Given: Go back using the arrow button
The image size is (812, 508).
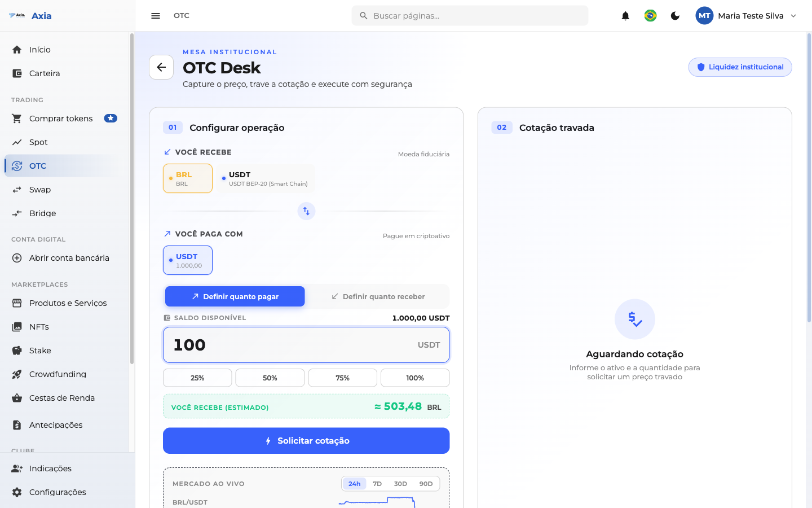Looking at the screenshot, I should [x=161, y=67].
